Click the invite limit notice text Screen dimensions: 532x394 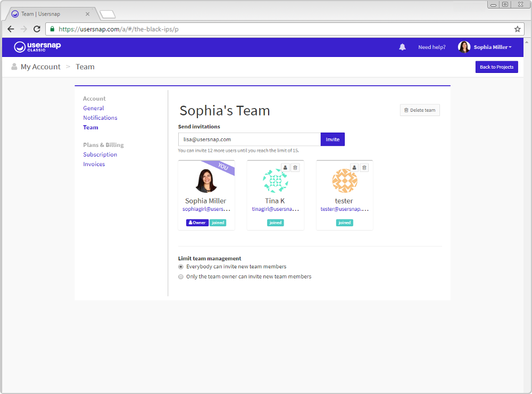(x=238, y=151)
